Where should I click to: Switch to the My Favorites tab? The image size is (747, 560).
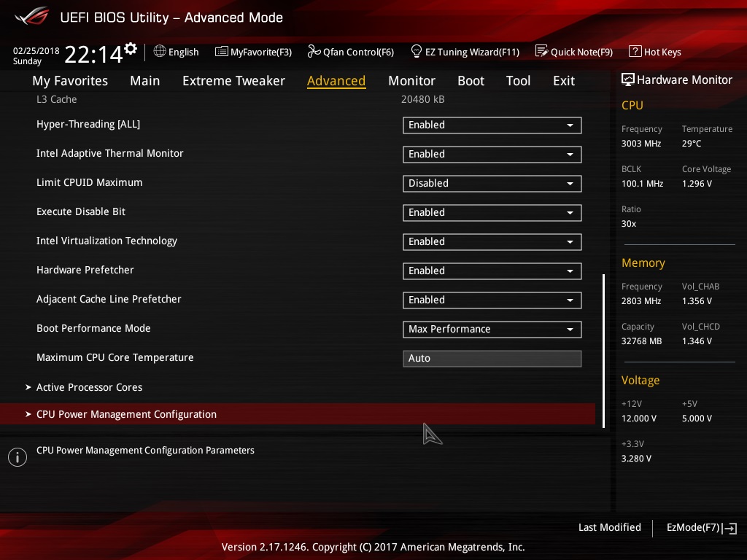click(70, 81)
